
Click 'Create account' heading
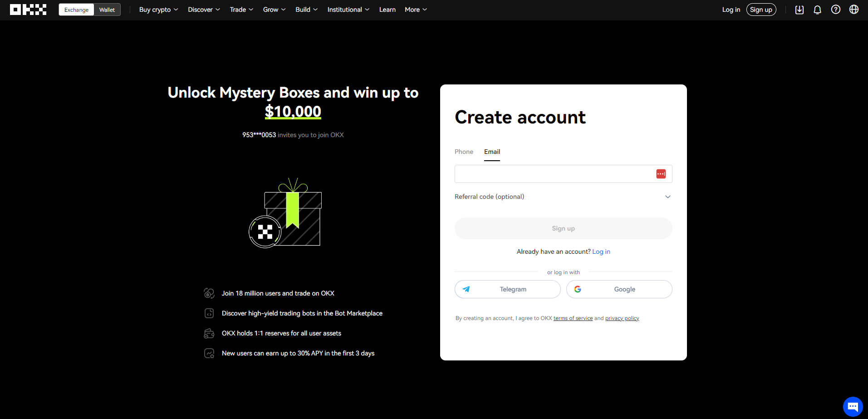point(520,118)
